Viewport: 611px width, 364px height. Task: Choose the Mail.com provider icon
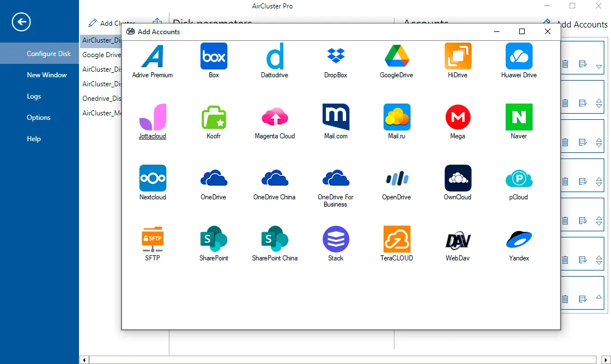click(x=335, y=117)
